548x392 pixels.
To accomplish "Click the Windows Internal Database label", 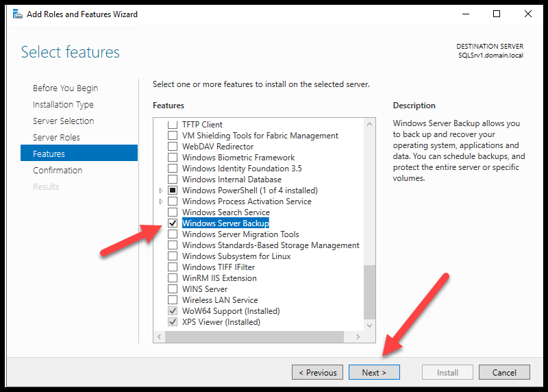I will 232,180.
